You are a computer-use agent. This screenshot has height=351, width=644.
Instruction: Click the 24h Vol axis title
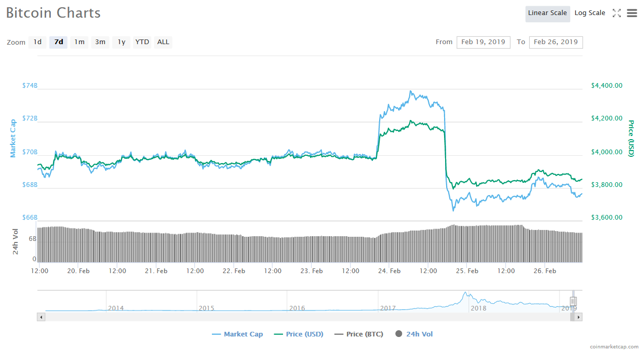pos(16,241)
